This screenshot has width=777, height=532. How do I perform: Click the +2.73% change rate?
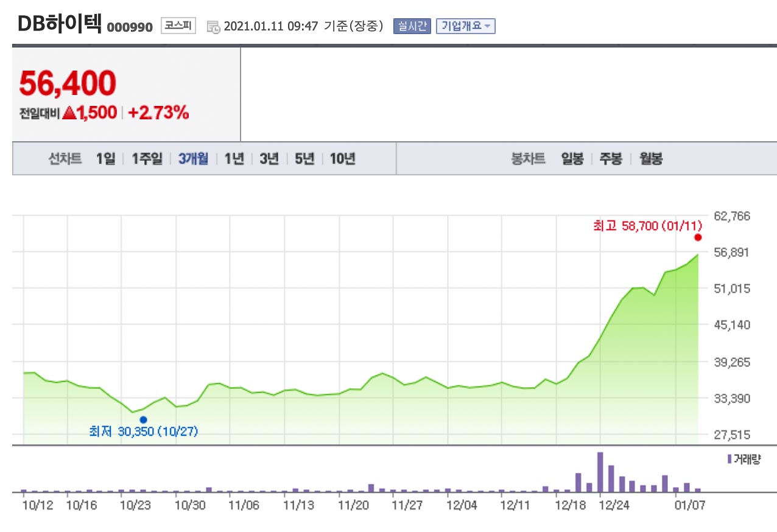[x=158, y=113]
